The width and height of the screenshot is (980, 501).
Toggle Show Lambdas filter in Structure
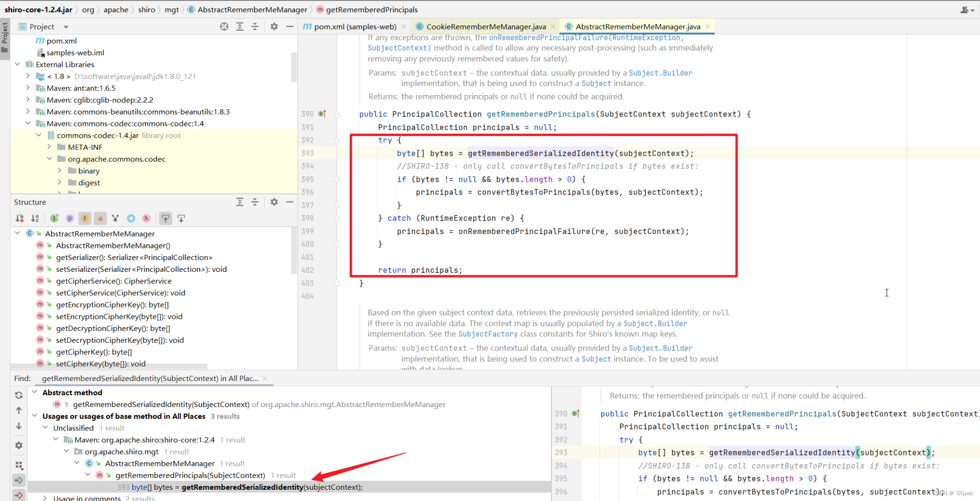pyautogui.click(x=146, y=218)
